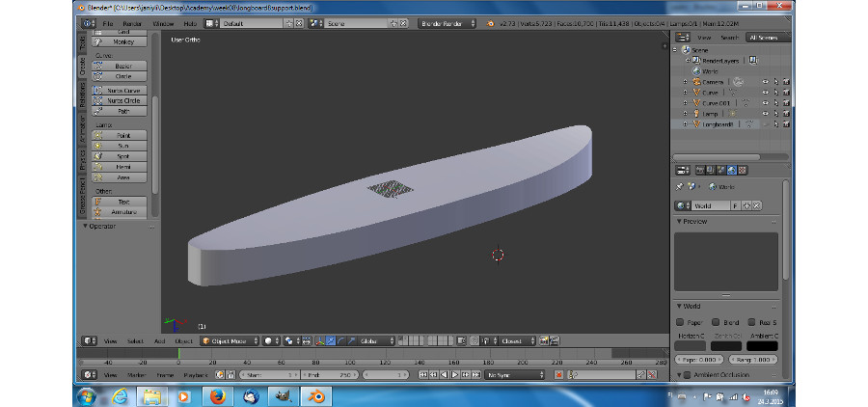868x407 pixels.
Task: Click the insert keyframe key icon
Action: [x=640, y=375]
